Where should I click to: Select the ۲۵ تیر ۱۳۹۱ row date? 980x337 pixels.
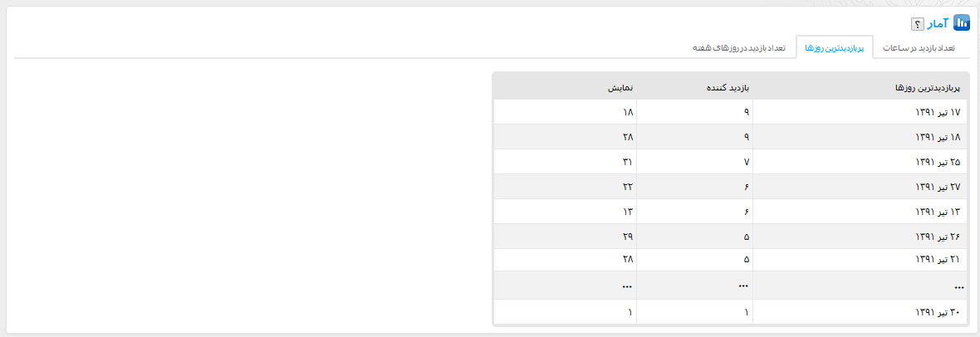(936, 162)
